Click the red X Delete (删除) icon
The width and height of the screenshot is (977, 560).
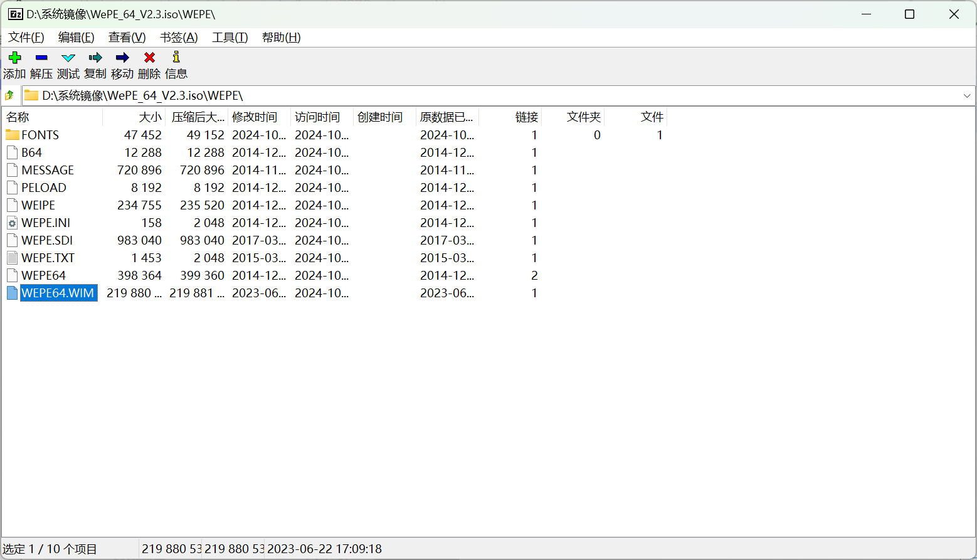pos(149,58)
